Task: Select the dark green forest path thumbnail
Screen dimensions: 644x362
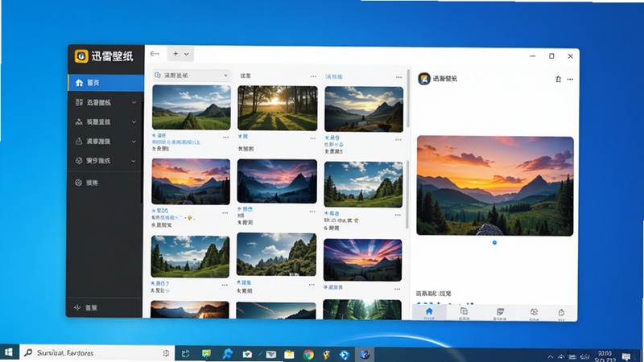Action: click(362, 310)
